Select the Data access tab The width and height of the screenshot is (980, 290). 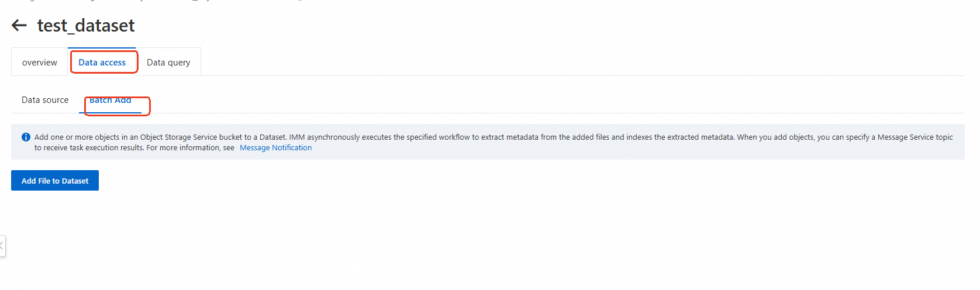102,63
